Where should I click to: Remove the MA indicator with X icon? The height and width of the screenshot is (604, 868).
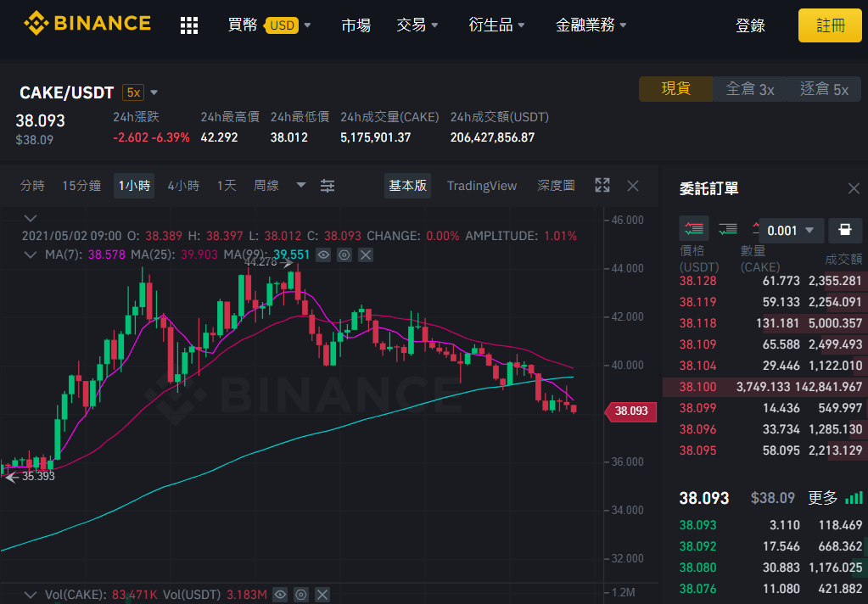coord(366,255)
